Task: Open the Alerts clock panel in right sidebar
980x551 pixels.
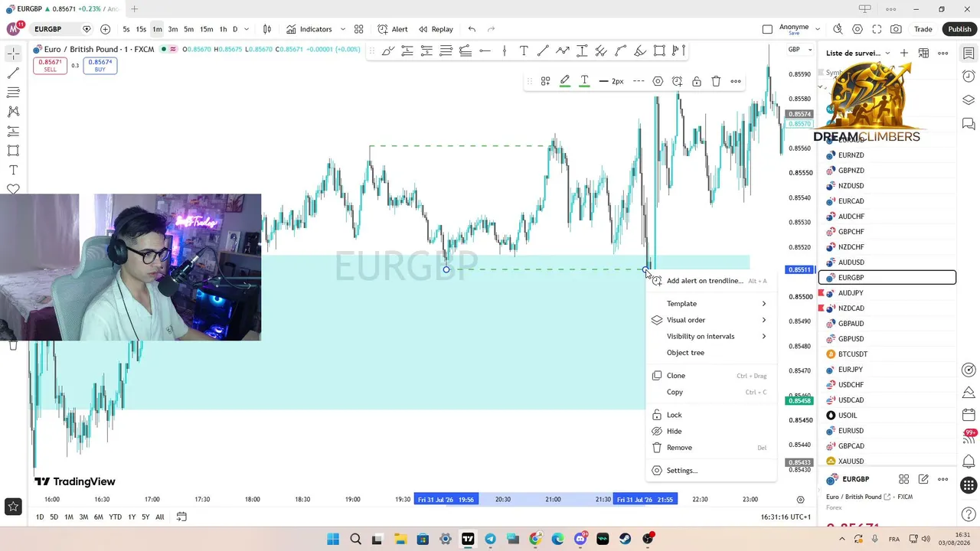Action: click(969, 77)
